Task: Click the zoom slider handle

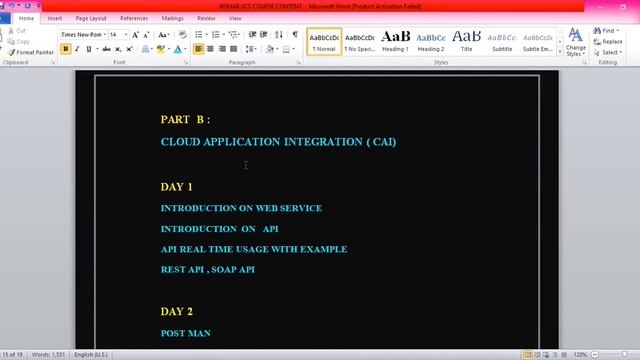Action: (x=624, y=355)
